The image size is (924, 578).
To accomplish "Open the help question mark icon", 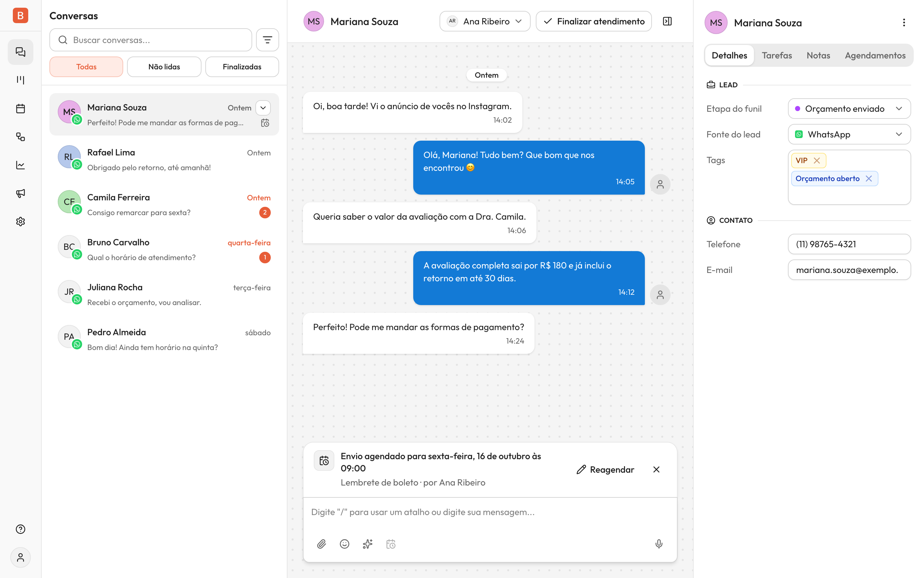I will click(21, 529).
